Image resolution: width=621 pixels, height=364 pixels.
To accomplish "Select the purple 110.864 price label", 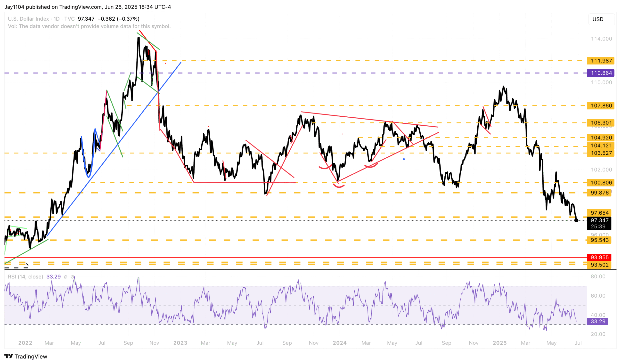I will point(601,73).
